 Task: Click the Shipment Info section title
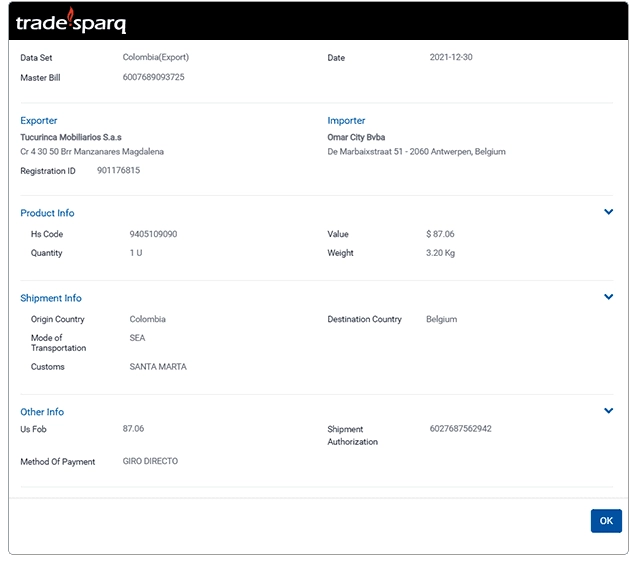pos(51,298)
